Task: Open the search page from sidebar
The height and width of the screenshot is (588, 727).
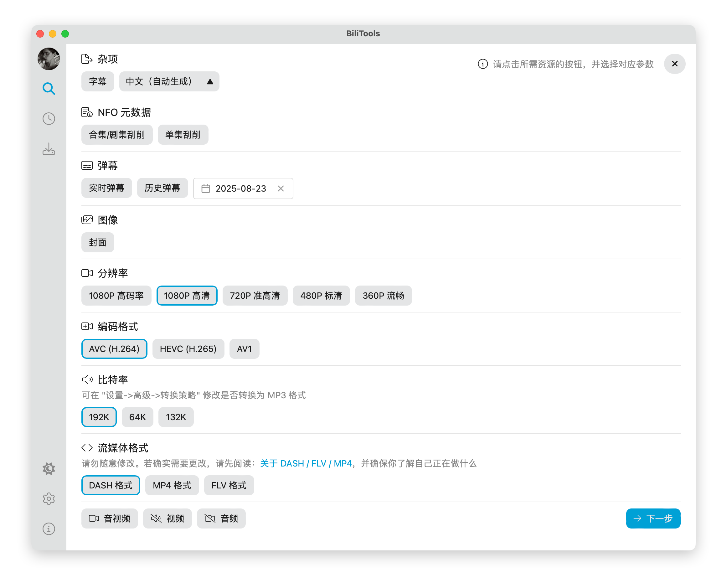Action: pyautogui.click(x=49, y=89)
